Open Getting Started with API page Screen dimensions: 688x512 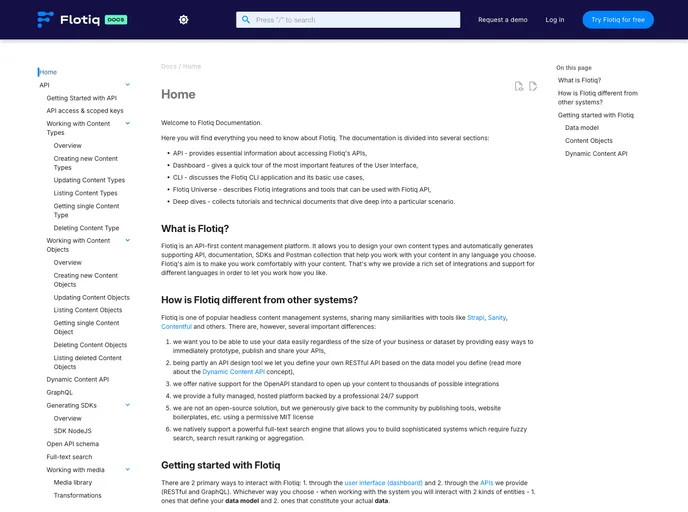(82, 98)
